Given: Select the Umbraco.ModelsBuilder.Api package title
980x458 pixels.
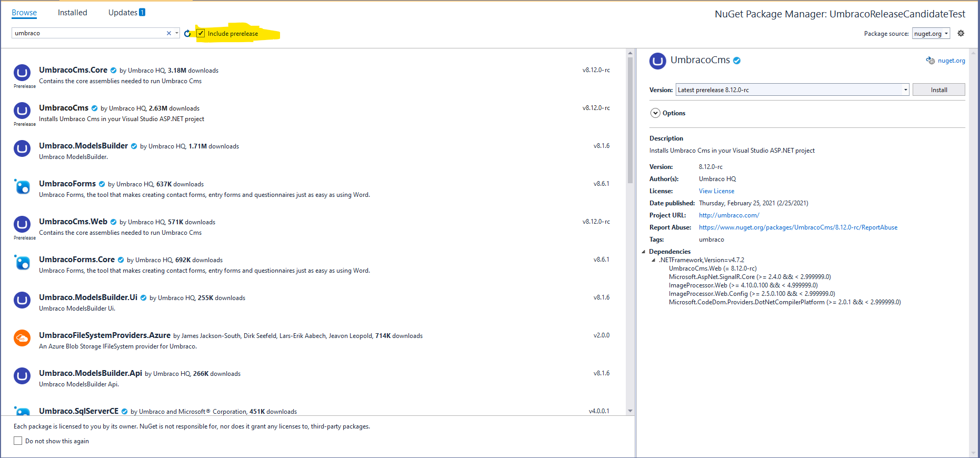Looking at the screenshot, I should point(91,373).
